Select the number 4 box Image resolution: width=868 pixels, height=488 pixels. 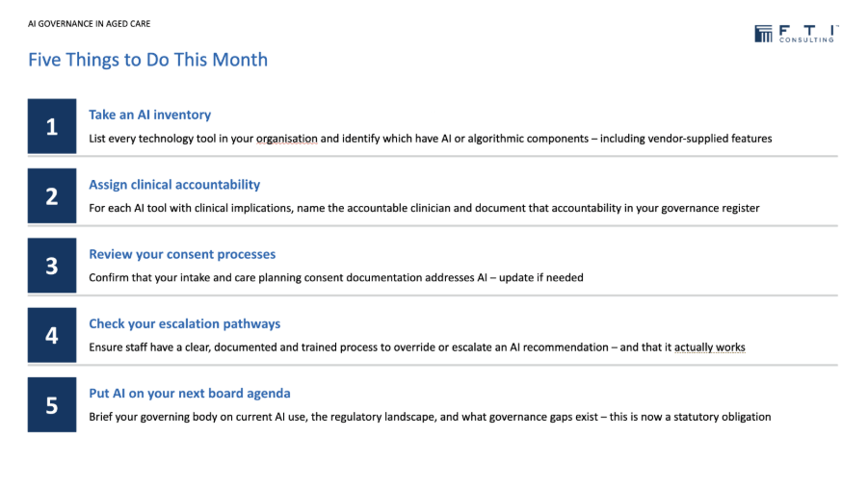tap(52, 335)
